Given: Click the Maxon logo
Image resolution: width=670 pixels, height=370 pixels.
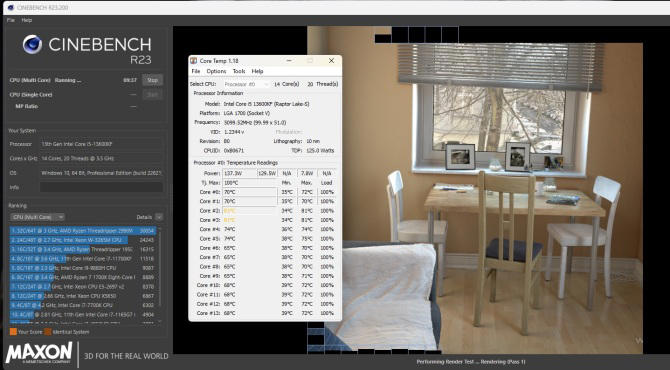Looking at the screenshot, I should [39, 353].
